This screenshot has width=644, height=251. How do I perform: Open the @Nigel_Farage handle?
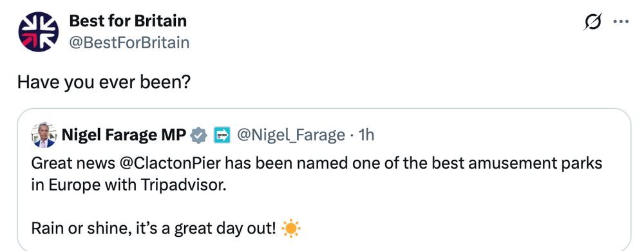pyautogui.click(x=291, y=135)
